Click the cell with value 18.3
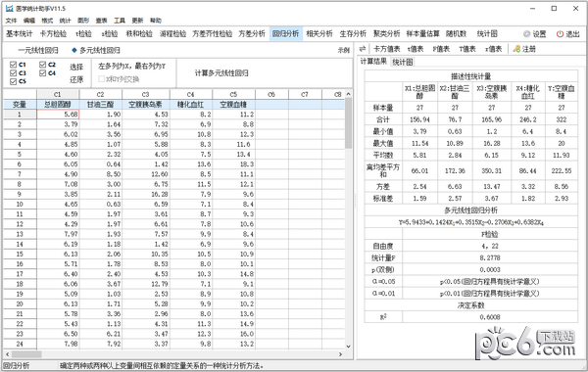The image size is (588, 372). [x=233, y=164]
